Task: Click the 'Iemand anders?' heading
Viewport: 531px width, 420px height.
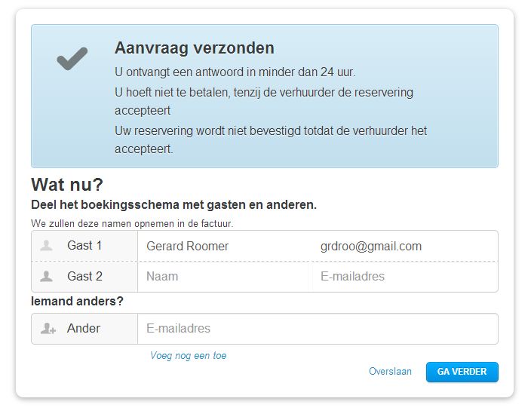Action: 77,302
